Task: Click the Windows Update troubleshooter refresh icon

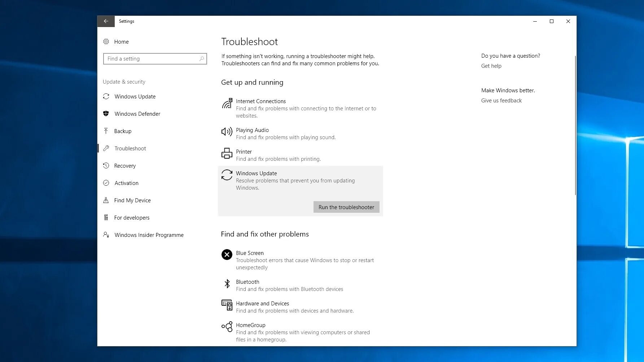Action: (227, 175)
